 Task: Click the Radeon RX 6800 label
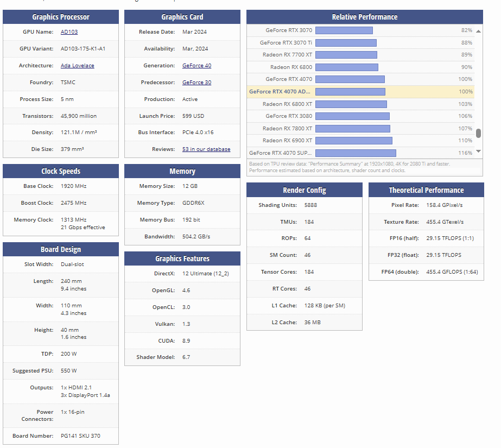pos(291,67)
